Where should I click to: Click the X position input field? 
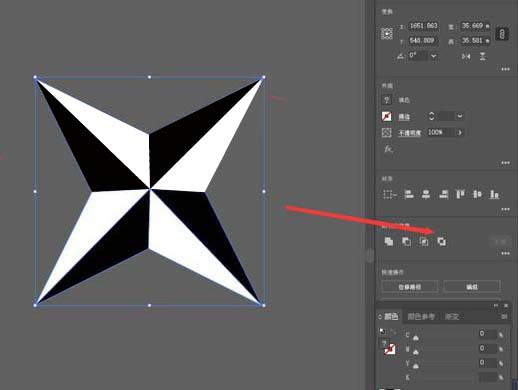click(x=423, y=26)
